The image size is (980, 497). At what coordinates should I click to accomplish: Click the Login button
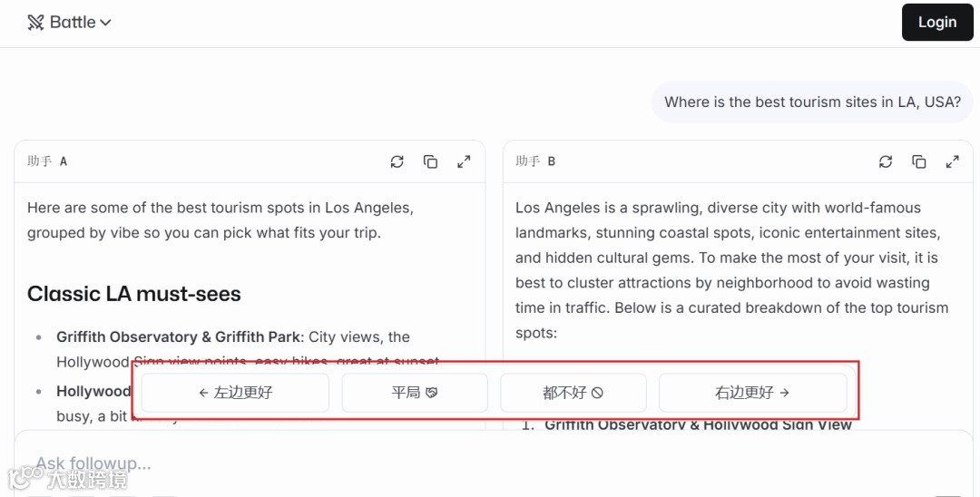[x=936, y=23]
